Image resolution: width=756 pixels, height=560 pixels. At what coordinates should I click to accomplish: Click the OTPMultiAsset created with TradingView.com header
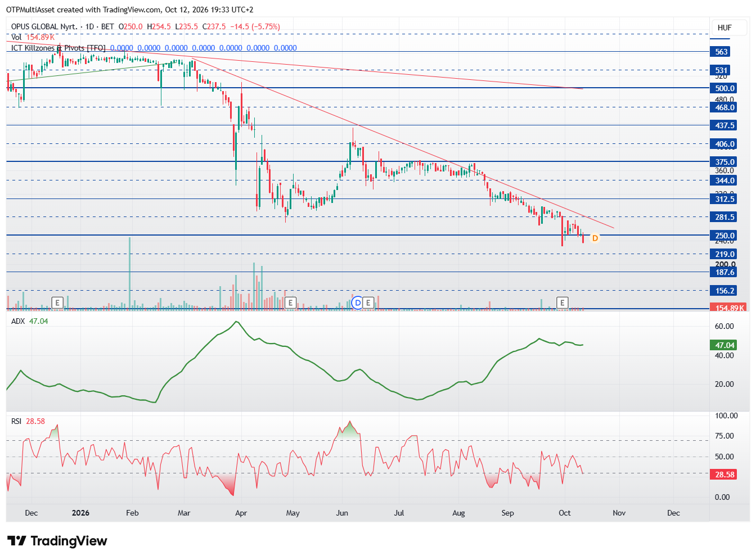[130, 10]
